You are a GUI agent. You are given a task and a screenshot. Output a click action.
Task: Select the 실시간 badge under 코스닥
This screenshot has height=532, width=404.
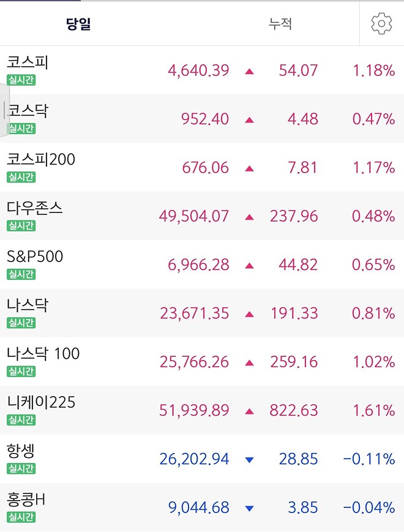[x=20, y=129]
